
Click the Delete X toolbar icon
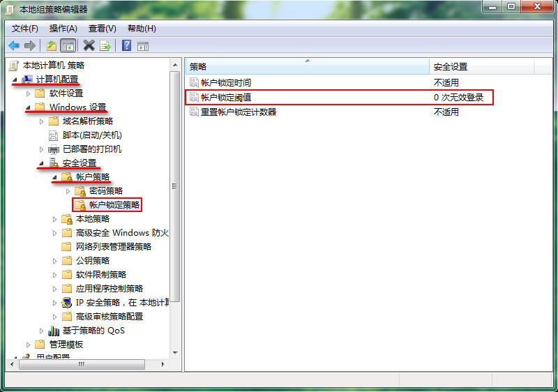tap(89, 45)
